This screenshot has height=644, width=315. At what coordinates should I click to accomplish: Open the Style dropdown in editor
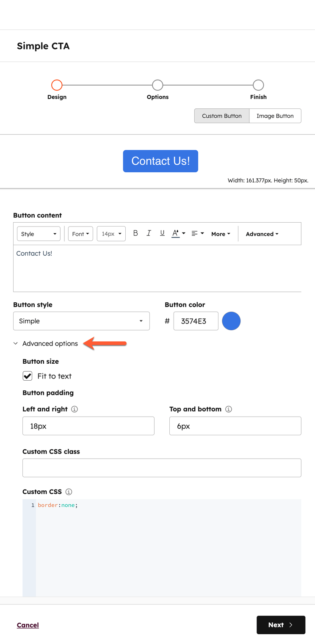click(39, 234)
